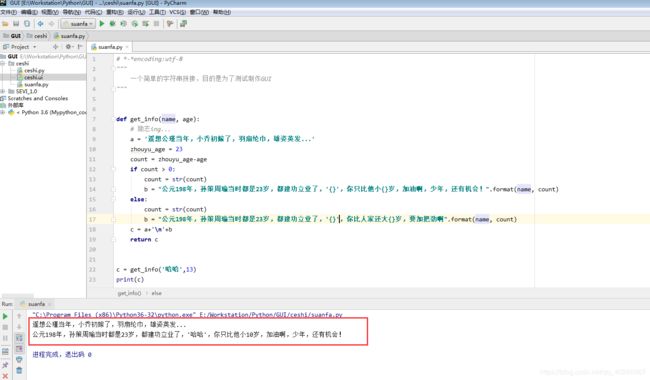Click the Restore Layout icon in the Run panel
Screen dimensions: 650x380
5,351
